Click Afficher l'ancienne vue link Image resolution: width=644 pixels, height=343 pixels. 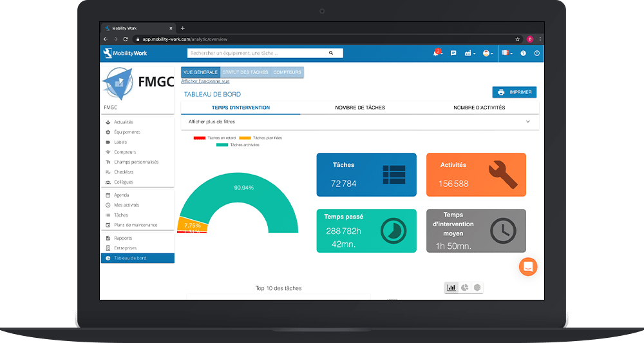point(205,81)
